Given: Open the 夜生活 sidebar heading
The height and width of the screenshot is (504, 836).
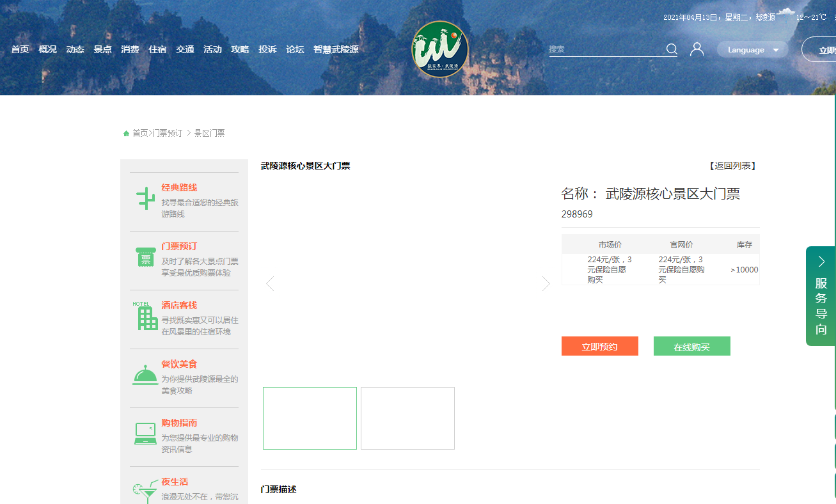Looking at the screenshot, I should click(175, 482).
